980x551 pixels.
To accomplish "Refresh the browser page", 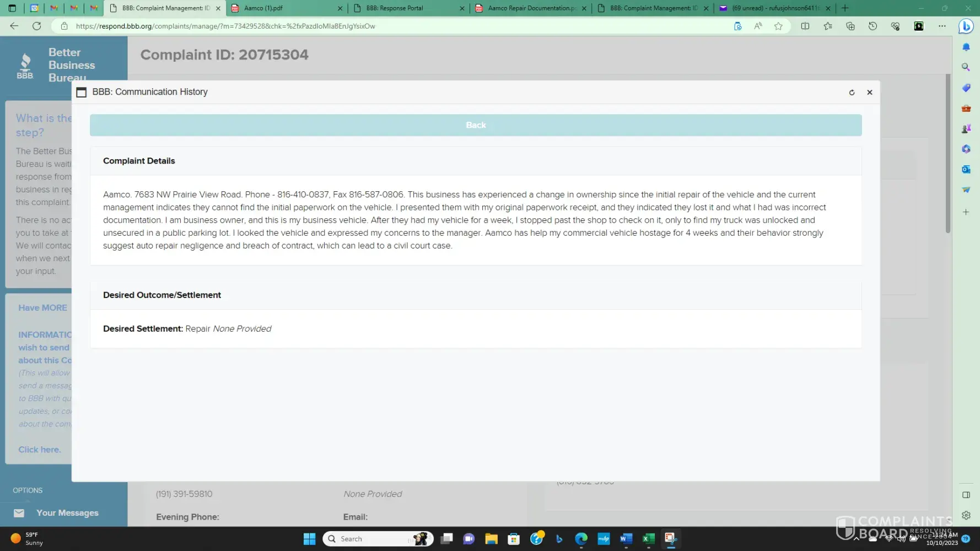I will pyautogui.click(x=37, y=26).
